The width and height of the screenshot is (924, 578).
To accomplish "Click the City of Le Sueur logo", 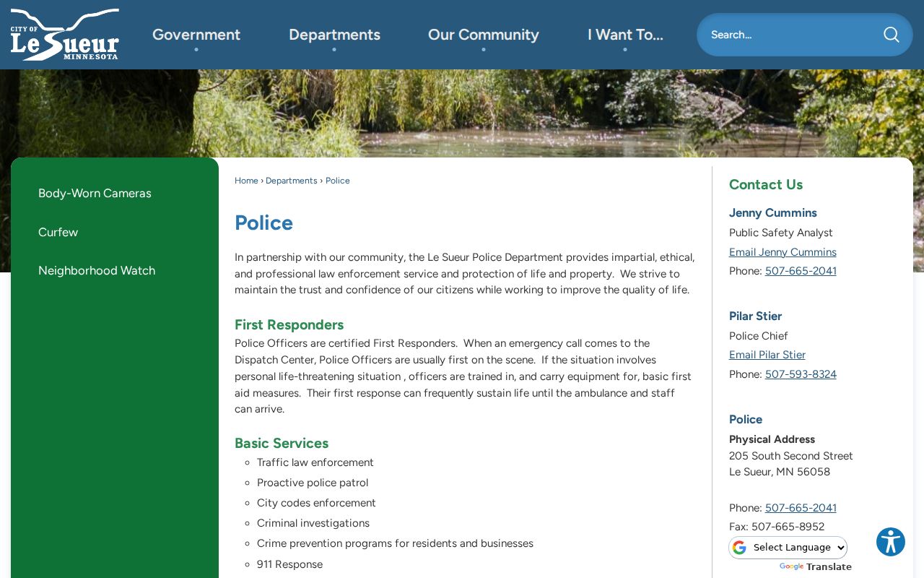I will click(x=65, y=35).
